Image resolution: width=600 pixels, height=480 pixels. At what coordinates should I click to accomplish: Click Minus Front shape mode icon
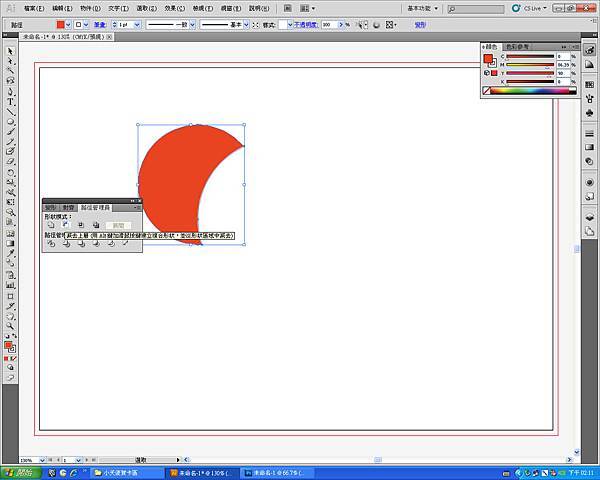(65, 225)
